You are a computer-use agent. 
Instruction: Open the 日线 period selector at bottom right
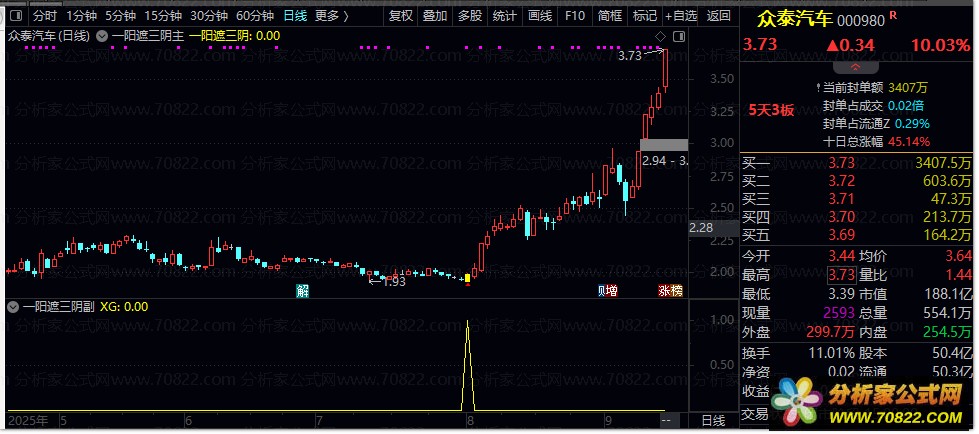[x=713, y=421]
